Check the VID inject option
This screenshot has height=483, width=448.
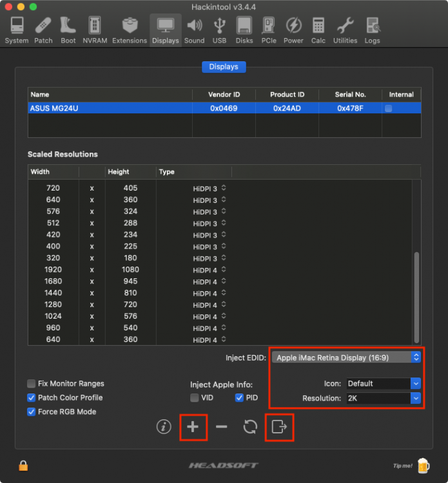click(x=194, y=398)
